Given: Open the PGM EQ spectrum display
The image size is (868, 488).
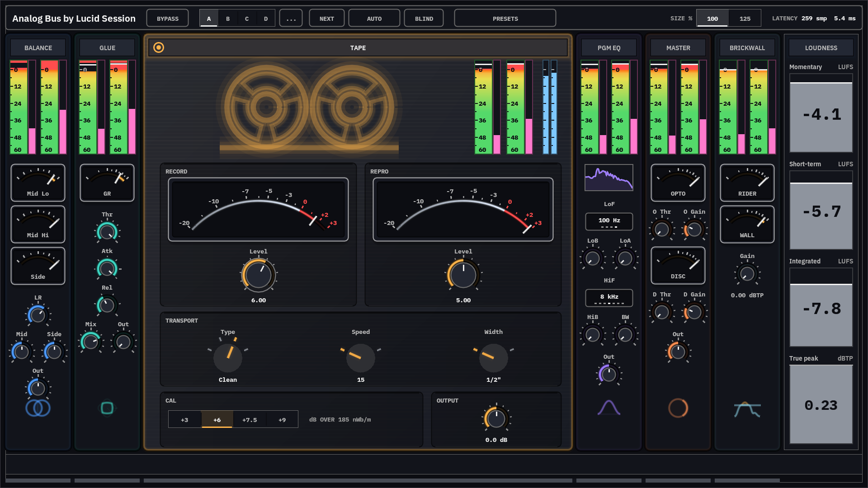Looking at the screenshot, I should click(609, 178).
